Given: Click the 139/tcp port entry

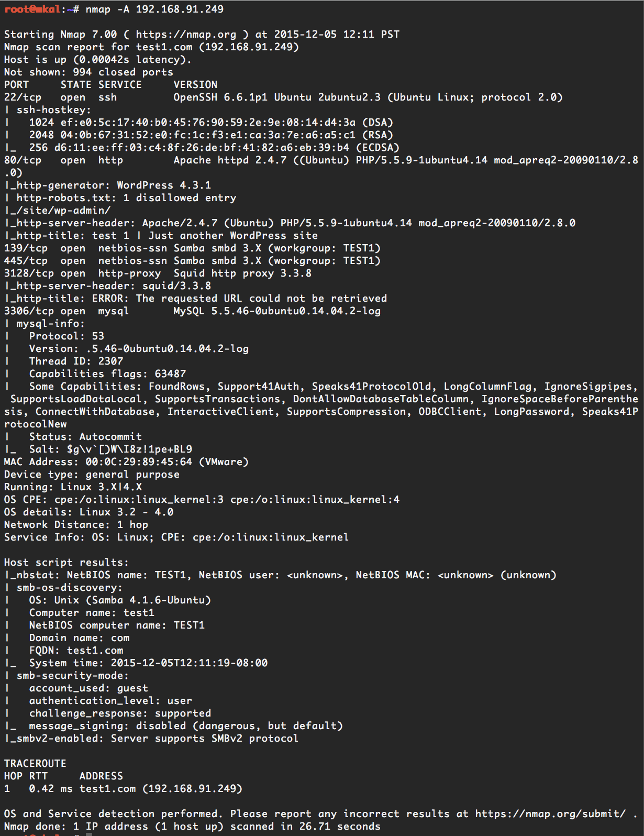Looking at the screenshot, I should (26, 248).
